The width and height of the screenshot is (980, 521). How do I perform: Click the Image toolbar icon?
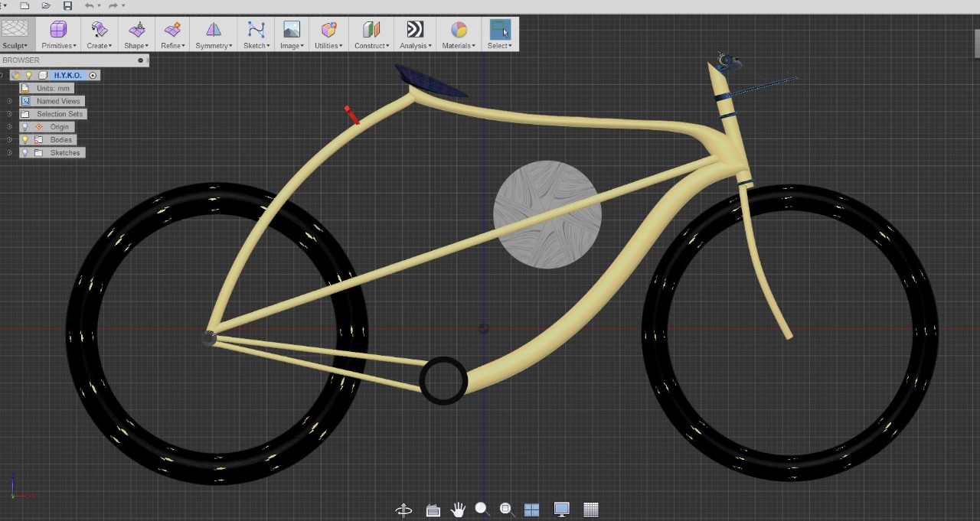(292, 30)
